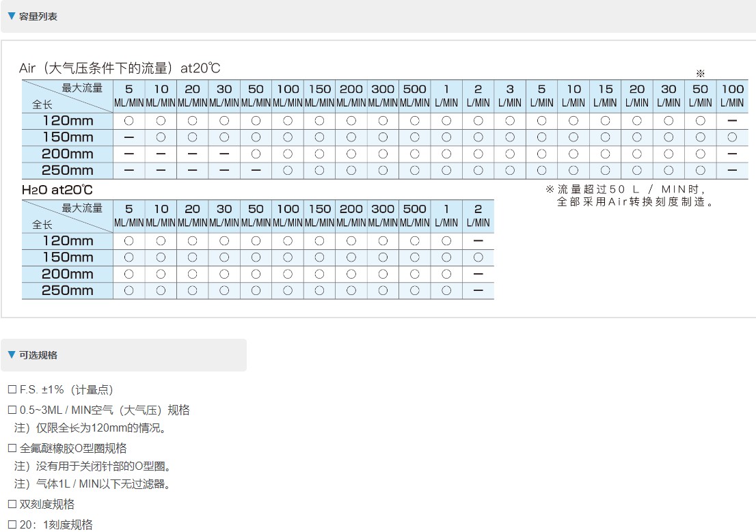Click the H2O table circle for 250mm at 5 ML/MIN
Viewport: 756px width, 532px height.
coord(129,290)
